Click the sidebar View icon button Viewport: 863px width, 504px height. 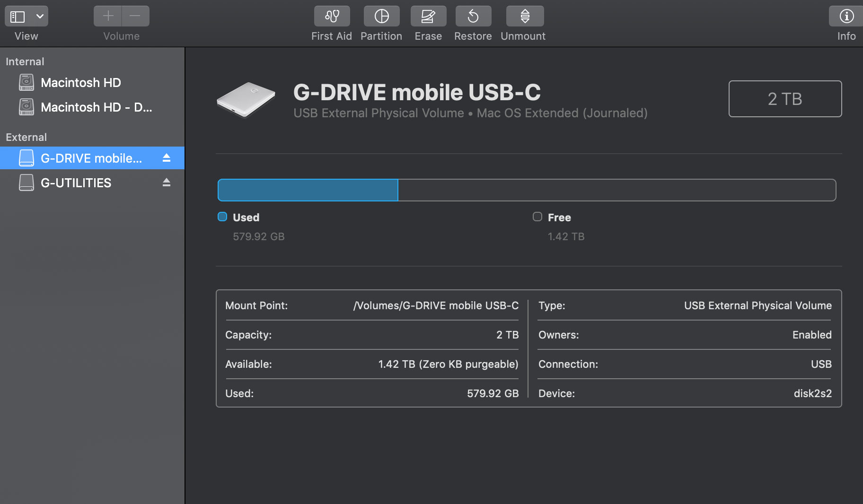point(18,17)
